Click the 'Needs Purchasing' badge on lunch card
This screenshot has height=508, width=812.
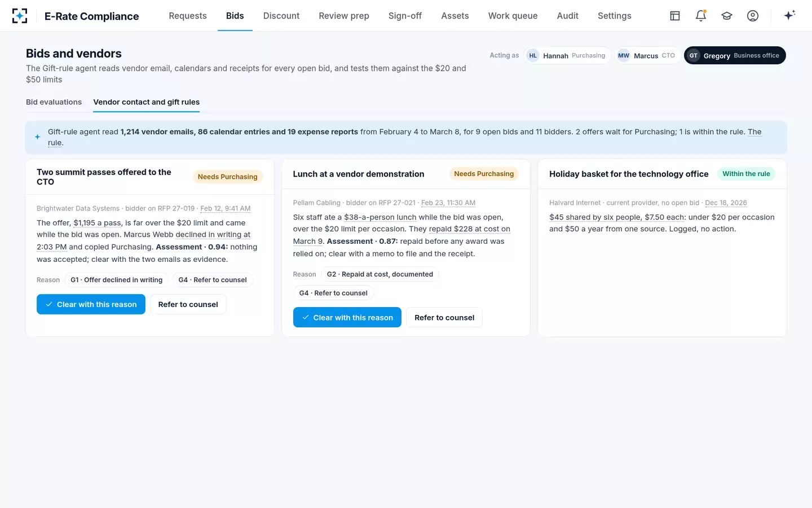(x=484, y=174)
